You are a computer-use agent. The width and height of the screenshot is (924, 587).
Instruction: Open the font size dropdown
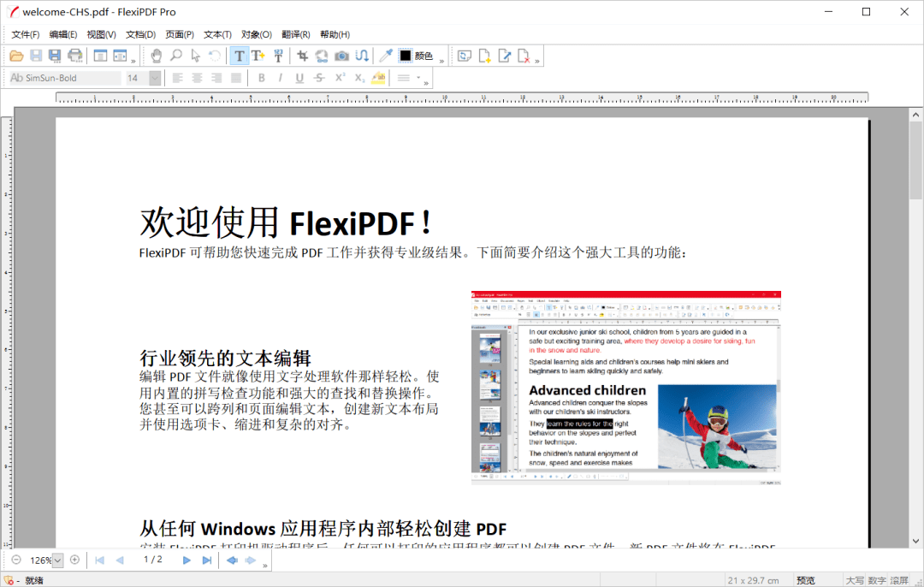tap(153, 77)
